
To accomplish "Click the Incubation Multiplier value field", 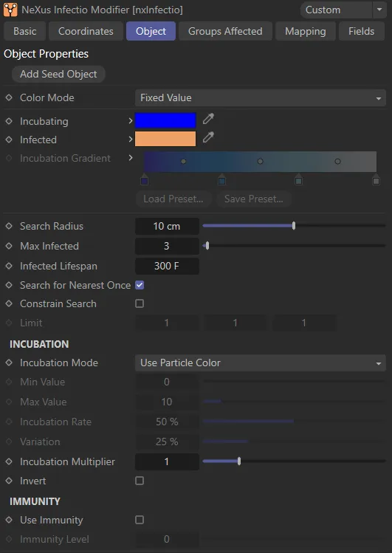I will point(167,461).
